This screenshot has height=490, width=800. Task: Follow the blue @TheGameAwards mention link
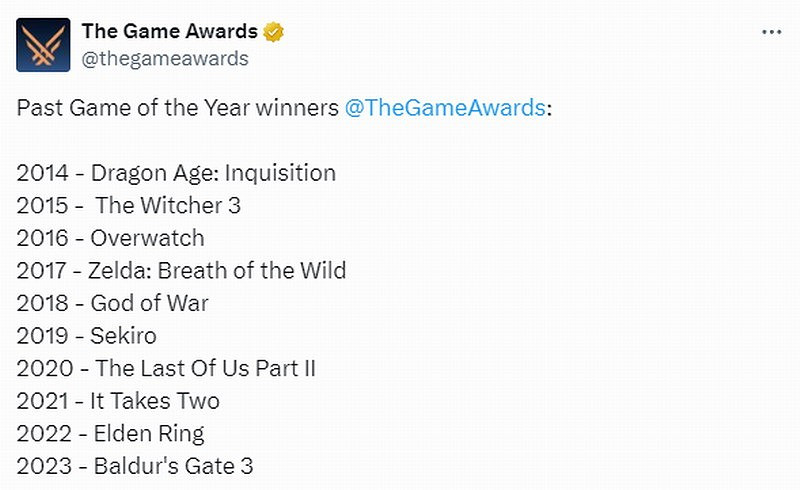click(x=445, y=109)
